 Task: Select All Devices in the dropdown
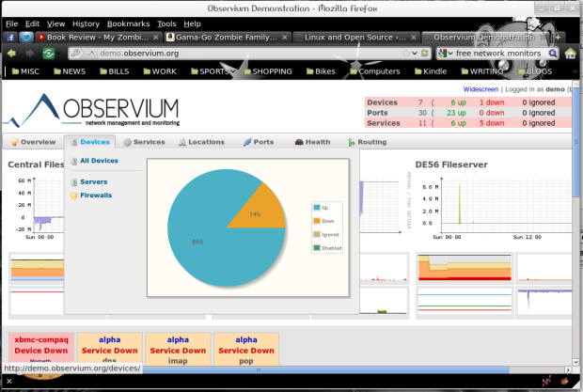99,161
